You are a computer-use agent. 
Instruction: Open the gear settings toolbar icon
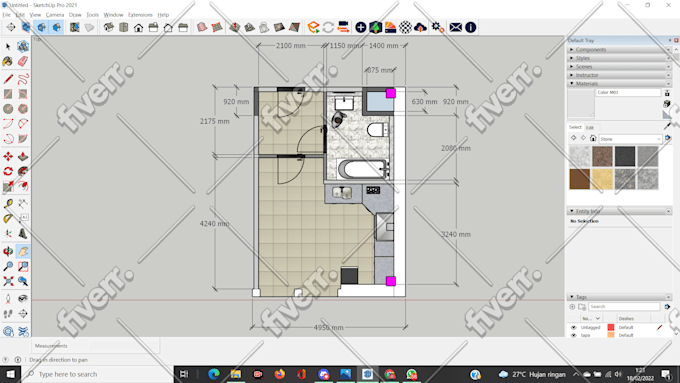coord(437,27)
